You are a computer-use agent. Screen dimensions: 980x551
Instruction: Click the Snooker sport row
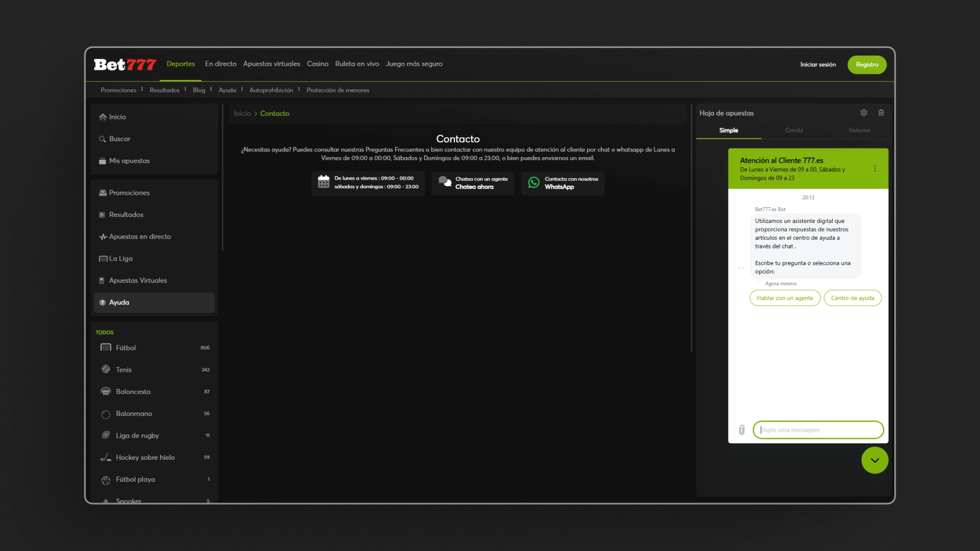click(x=154, y=501)
